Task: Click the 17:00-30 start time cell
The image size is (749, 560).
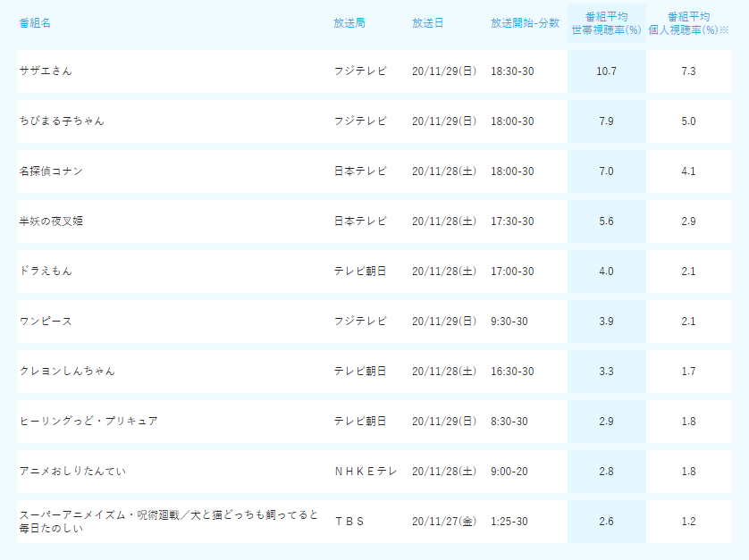Action: 512,272
